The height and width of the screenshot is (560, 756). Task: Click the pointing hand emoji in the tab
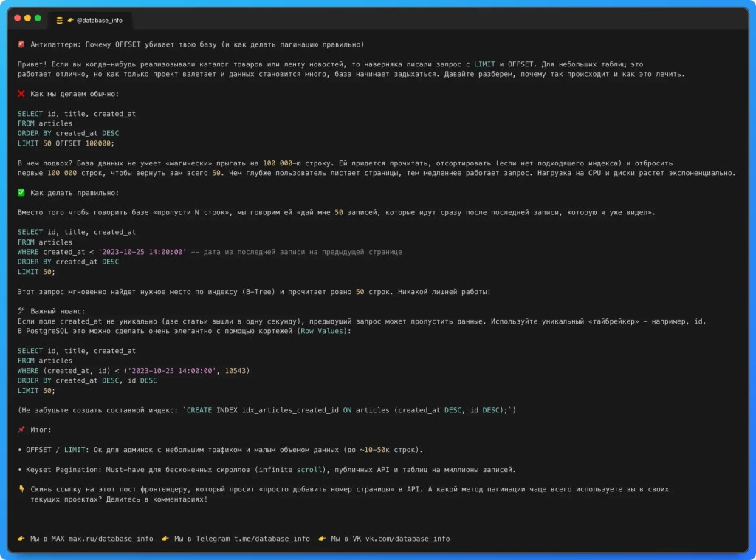[x=70, y=21]
